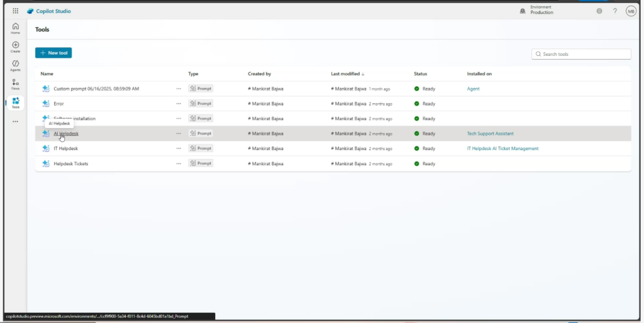Click the Prompt type badge in Error row
Screen dimensions: 644x323
click(x=201, y=104)
